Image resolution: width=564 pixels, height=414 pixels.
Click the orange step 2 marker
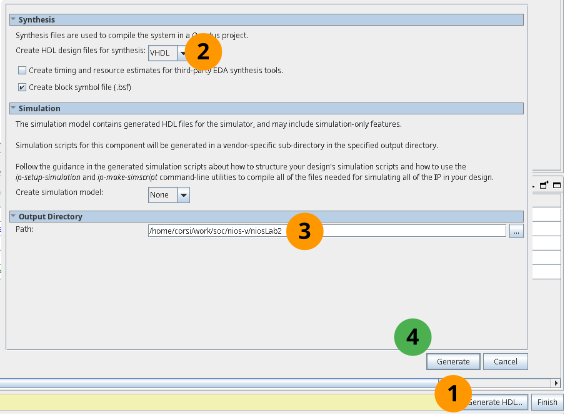click(203, 52)
